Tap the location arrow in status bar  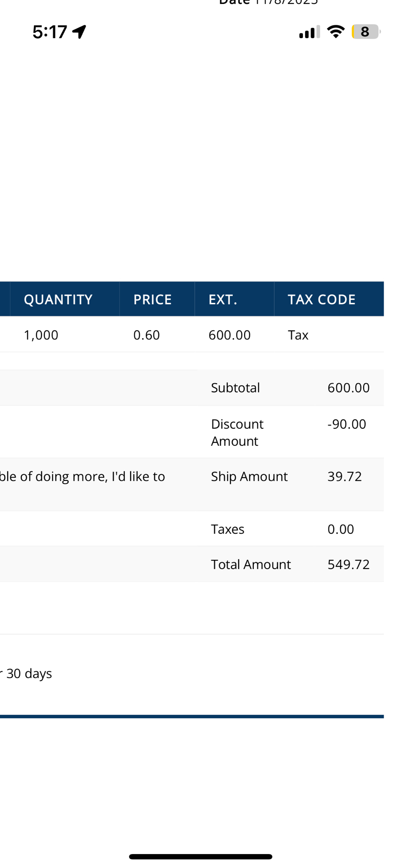tap(80, 32)
